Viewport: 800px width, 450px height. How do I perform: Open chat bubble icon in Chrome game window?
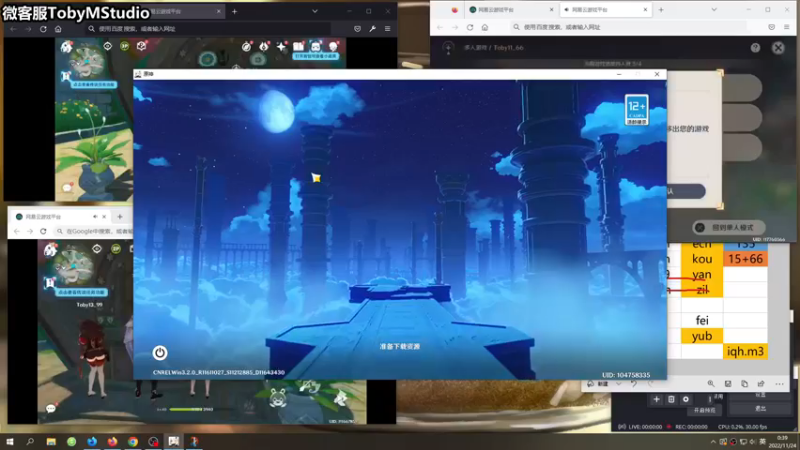[51, 408]
